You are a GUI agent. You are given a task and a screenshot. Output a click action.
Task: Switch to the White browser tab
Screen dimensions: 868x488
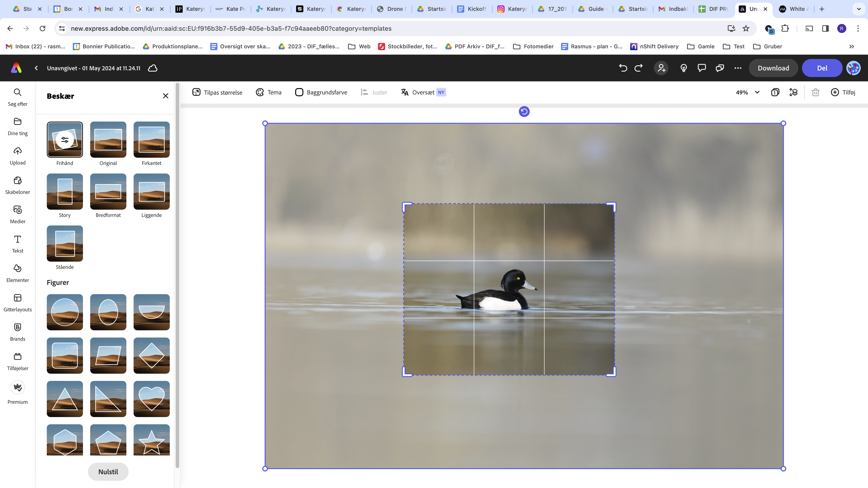point(795,9)
